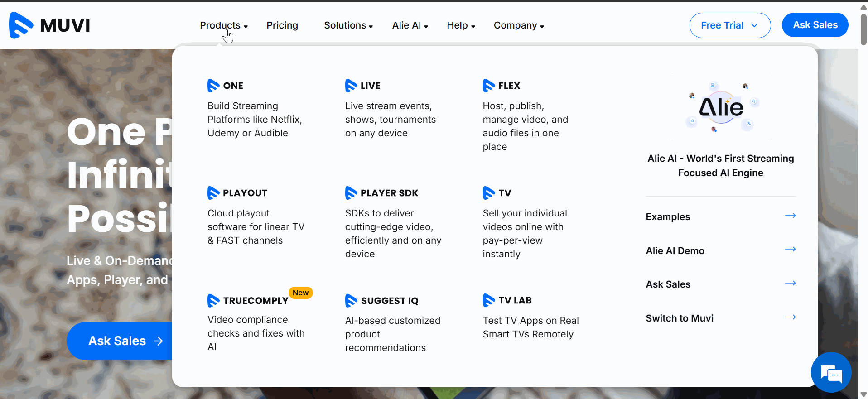The image size is (868, 399).
Task: Click the SUGGEST IQ product icon
Action: [x=351, y=301]
